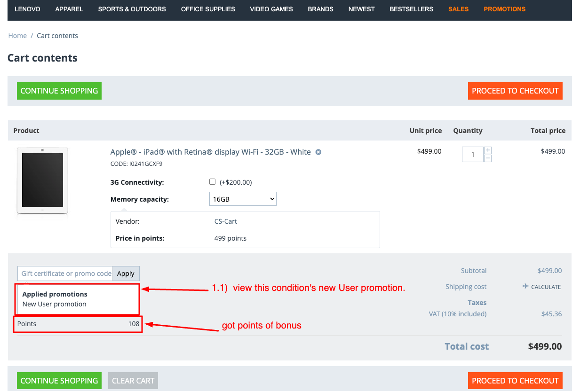This screenshot has width=588, height=391.
Task: Open the Promotions menu item
Action: point(504,9)
